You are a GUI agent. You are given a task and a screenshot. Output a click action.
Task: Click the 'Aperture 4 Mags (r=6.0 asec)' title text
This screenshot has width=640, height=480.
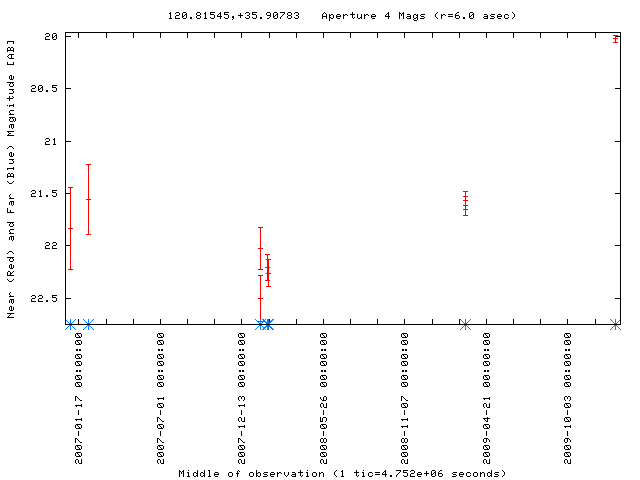coord(418,16)
